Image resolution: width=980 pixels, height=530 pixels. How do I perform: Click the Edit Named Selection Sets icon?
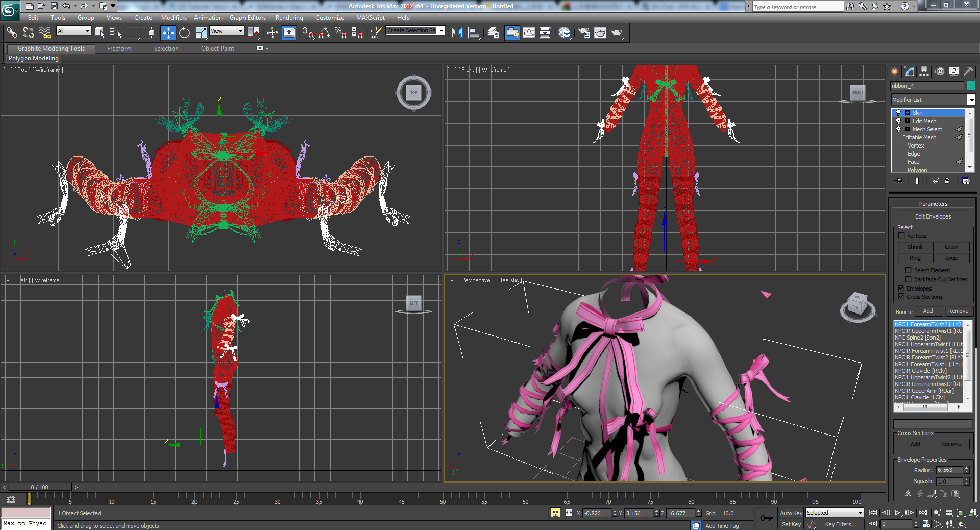pyautogui.click(x=376, y=33)
